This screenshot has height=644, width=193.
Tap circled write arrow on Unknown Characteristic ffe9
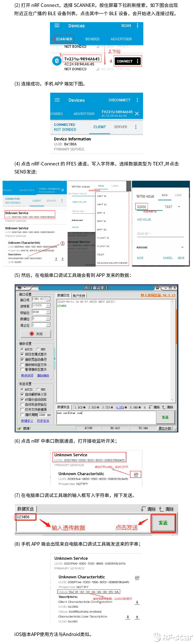pyautogui.click(x=62, y=243)
